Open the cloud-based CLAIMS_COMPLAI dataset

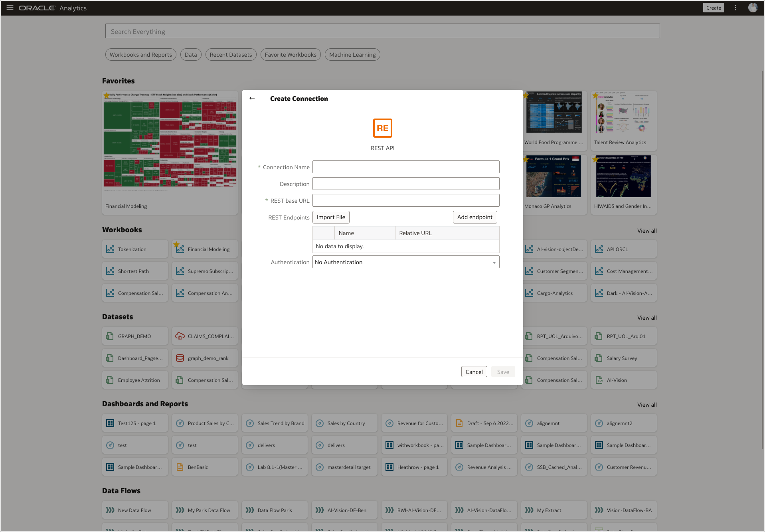tap(205, 336)
